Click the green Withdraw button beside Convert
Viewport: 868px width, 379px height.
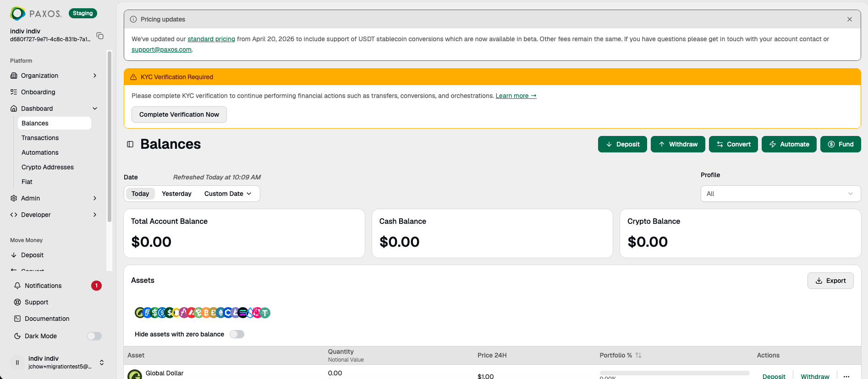pyautogui.click(x=678, y=144)
